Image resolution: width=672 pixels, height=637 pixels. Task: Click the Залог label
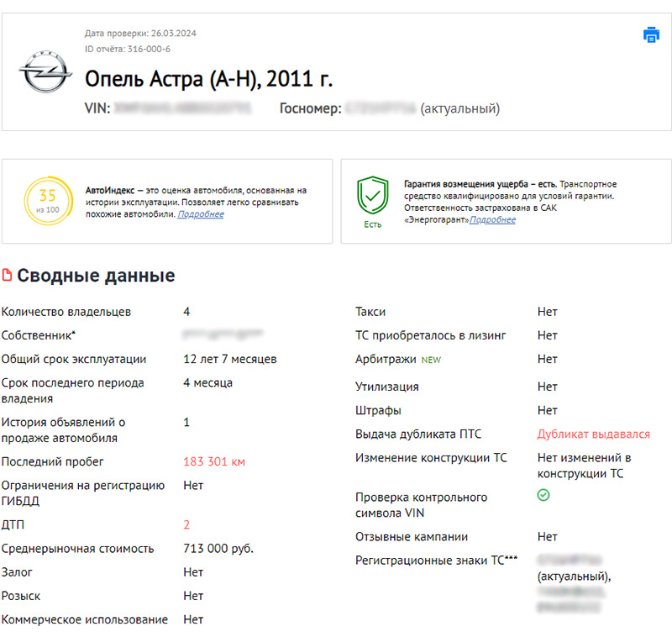(x=17, y=572)
